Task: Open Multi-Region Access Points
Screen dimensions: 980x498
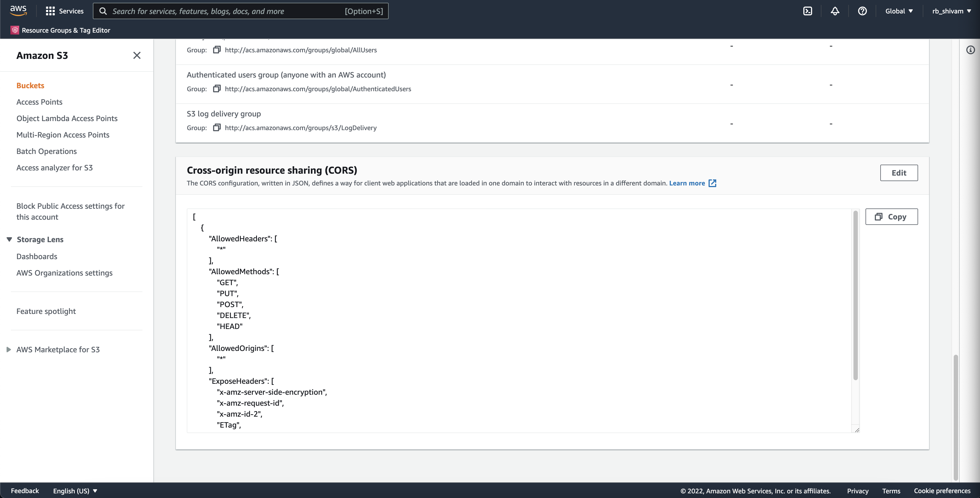Action: pyautogui.click(x=63, y=135)
